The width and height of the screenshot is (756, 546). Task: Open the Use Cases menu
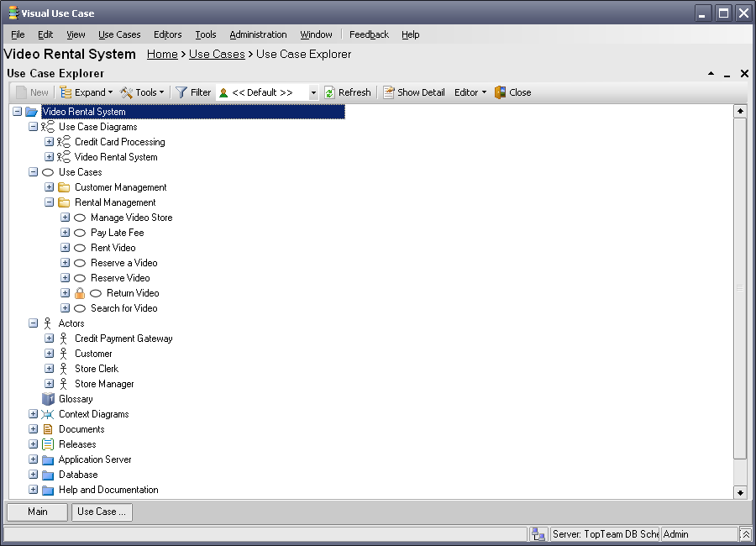pyautogui.click(x=119, y=34)
